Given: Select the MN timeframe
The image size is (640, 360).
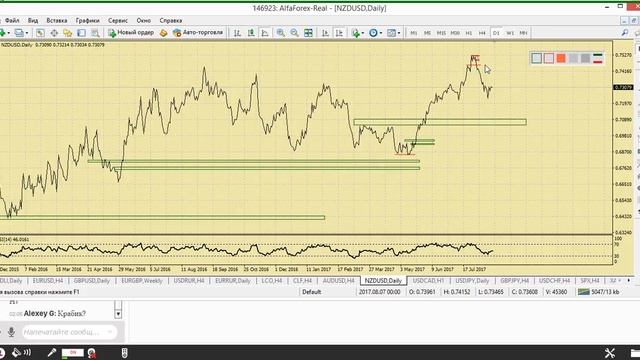Looking at the screenshot, I should tap(523, 33).
